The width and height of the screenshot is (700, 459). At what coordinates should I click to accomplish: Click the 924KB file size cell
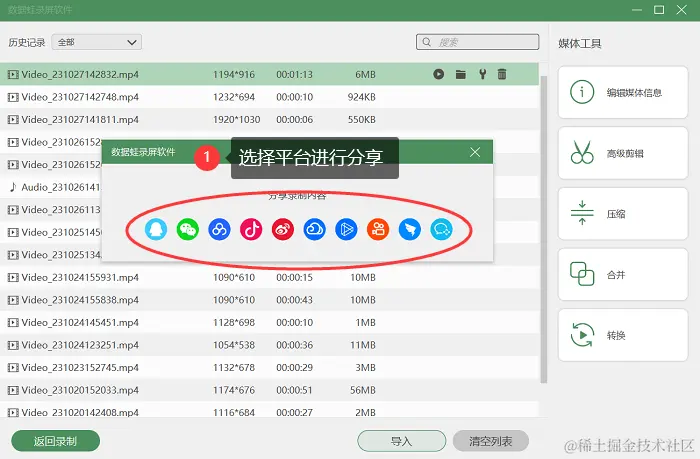(361, 97)
